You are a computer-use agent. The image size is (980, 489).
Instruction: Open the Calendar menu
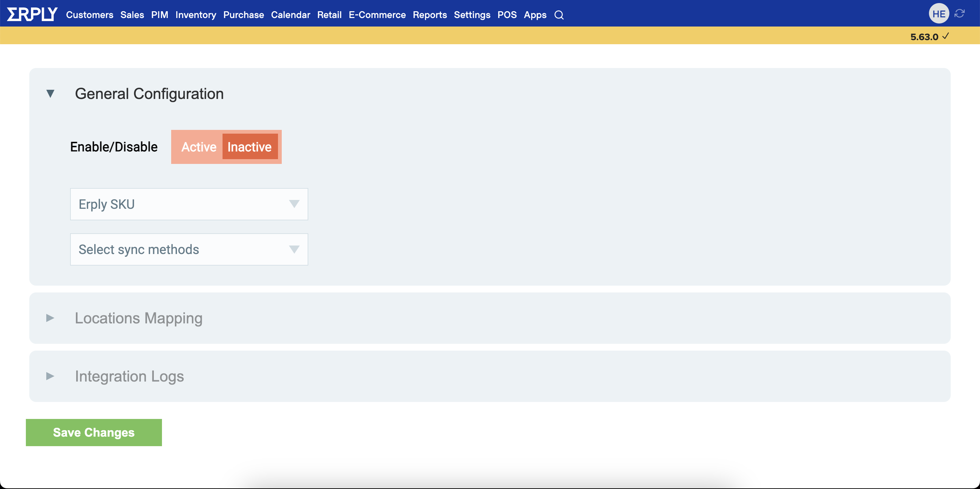(291, 15)
